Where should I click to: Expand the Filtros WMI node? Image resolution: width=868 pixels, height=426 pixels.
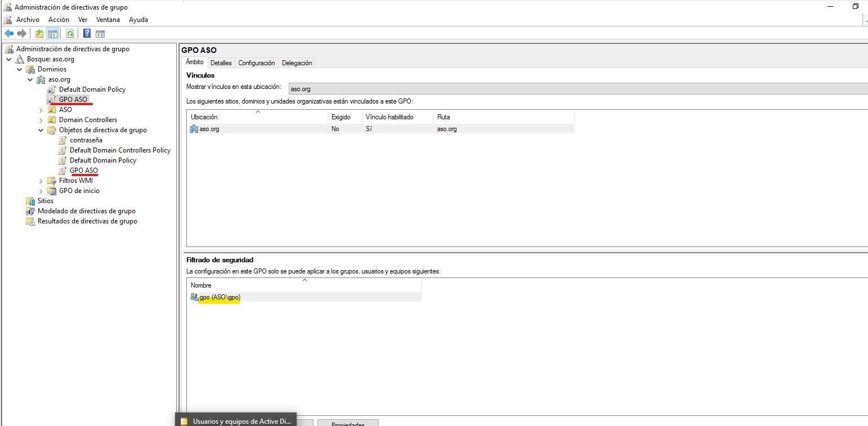[x=41, y=181]
